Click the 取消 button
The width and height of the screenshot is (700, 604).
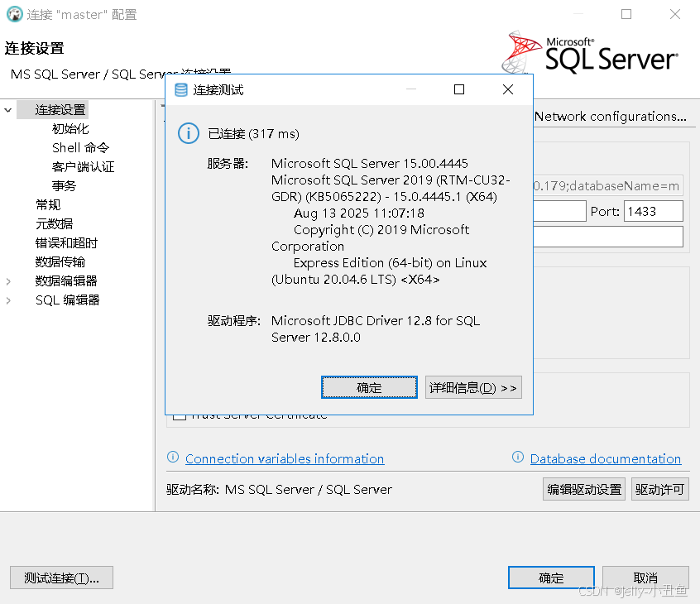645,578
